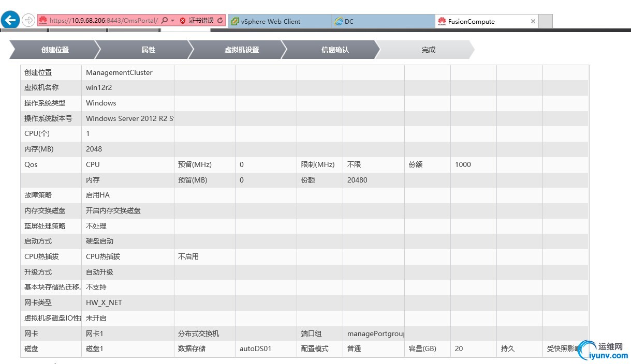Open a new browser tab
631x364 pixels.
[x=546, y=21]
